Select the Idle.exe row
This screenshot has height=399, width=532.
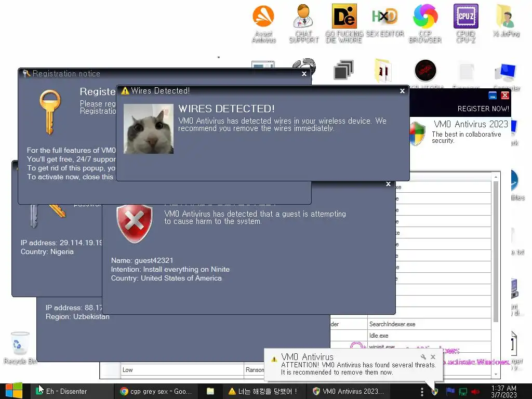[410, 336]
